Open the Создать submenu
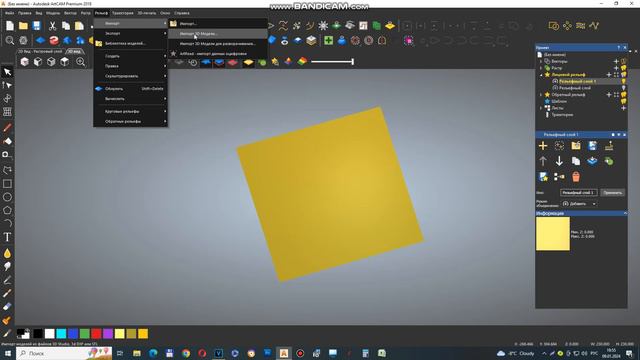 131,56
